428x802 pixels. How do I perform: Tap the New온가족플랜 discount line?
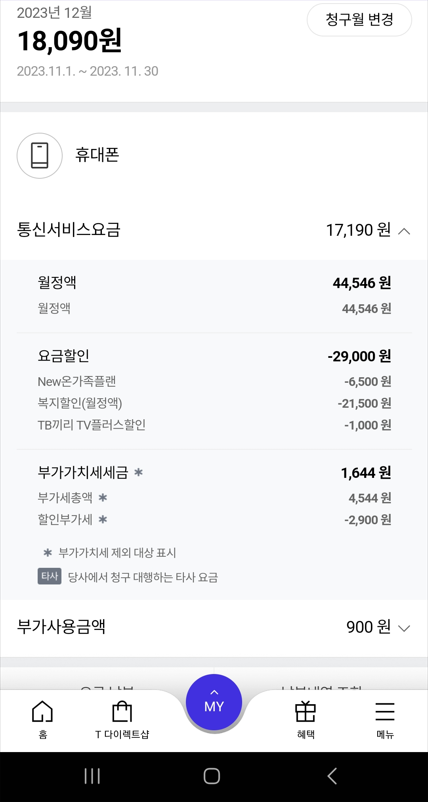point(214,382)
